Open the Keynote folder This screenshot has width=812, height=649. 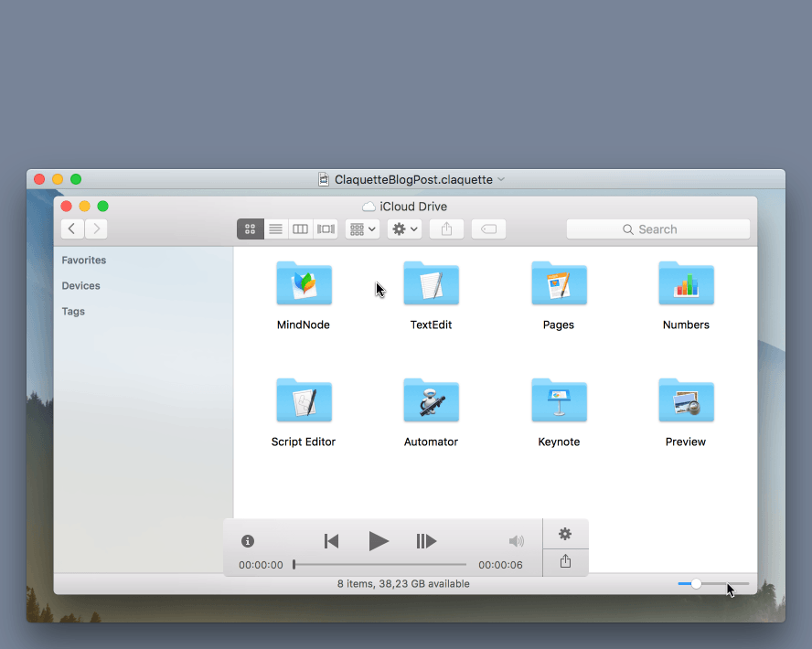coord(559,400)
